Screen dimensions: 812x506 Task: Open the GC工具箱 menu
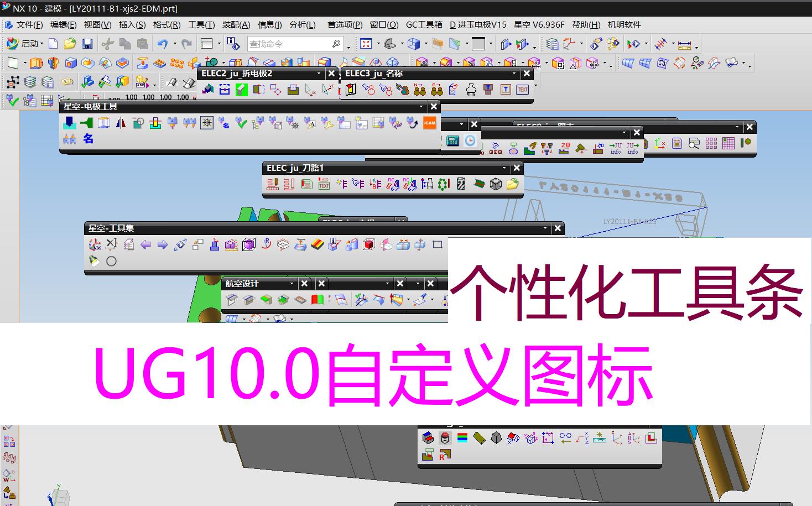424,25
